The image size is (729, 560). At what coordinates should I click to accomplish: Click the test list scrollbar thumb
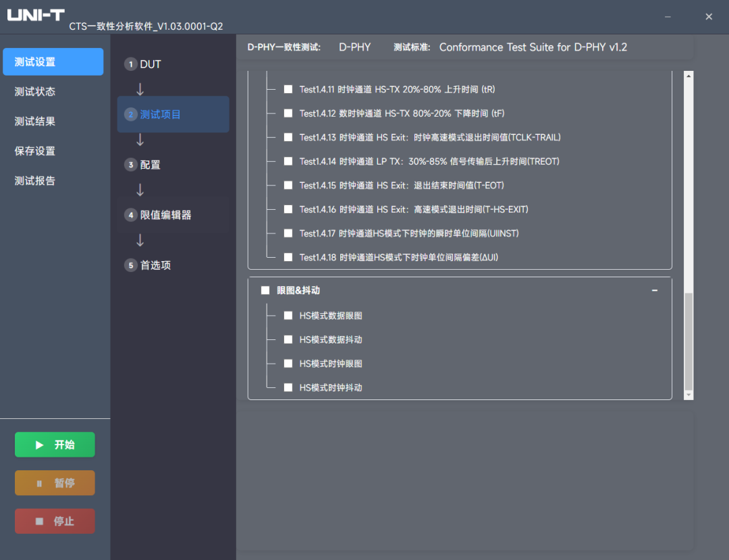[x=688, y=341]
